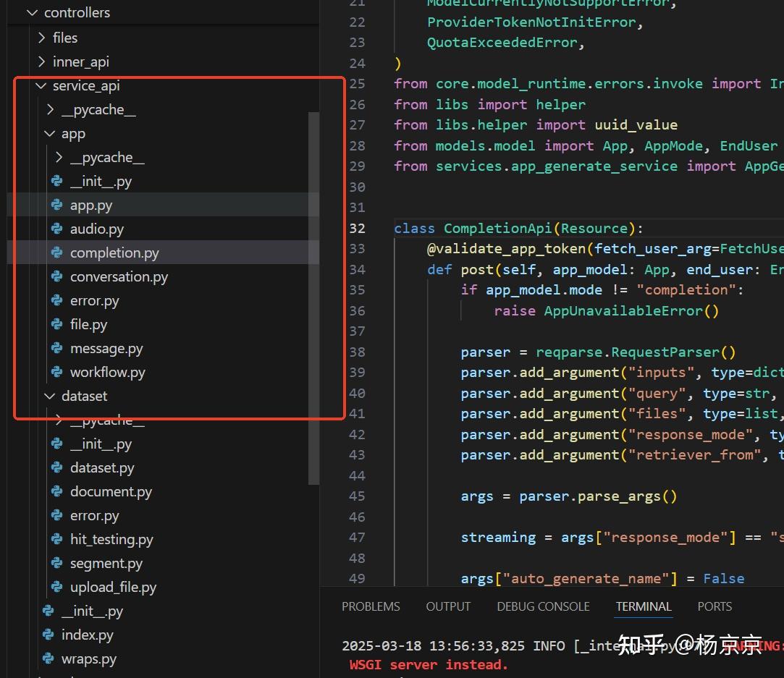The height and width of the screenshot is (678, 784).
Task: Click Python icon beside wraps.py
Action: point(49,658)
